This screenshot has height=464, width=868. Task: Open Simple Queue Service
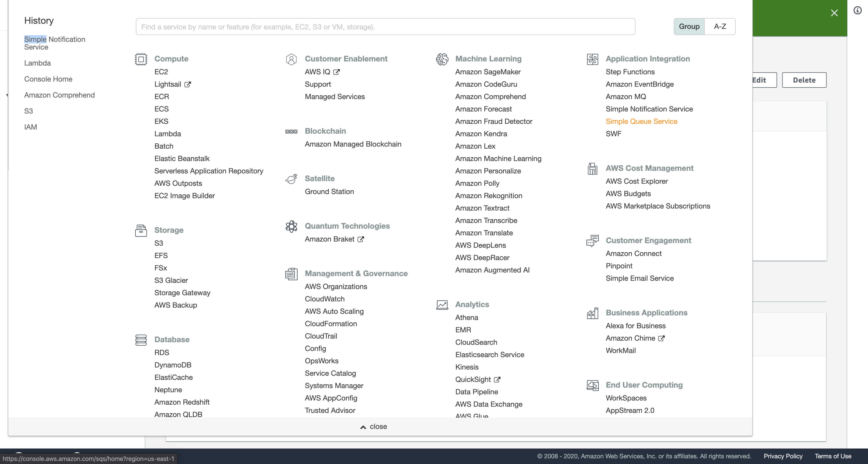tap(641, 122)
